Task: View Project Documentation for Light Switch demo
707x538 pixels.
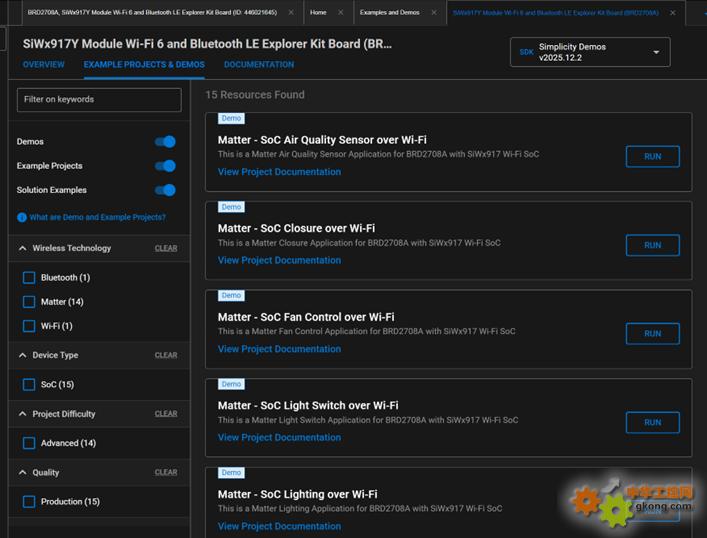Action: point(279,437)
